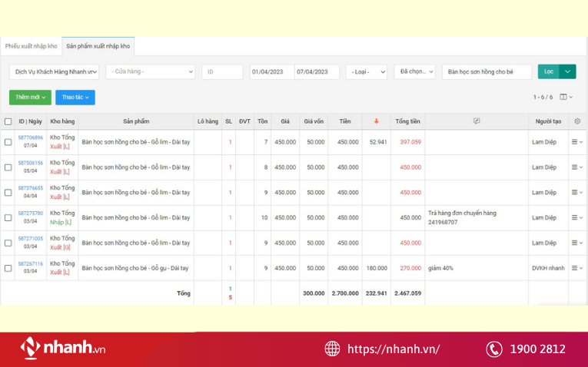Open column layout icon beside 1-6/6
The image size is (588, 367).
pyautogui.click(x=566, y=97)
